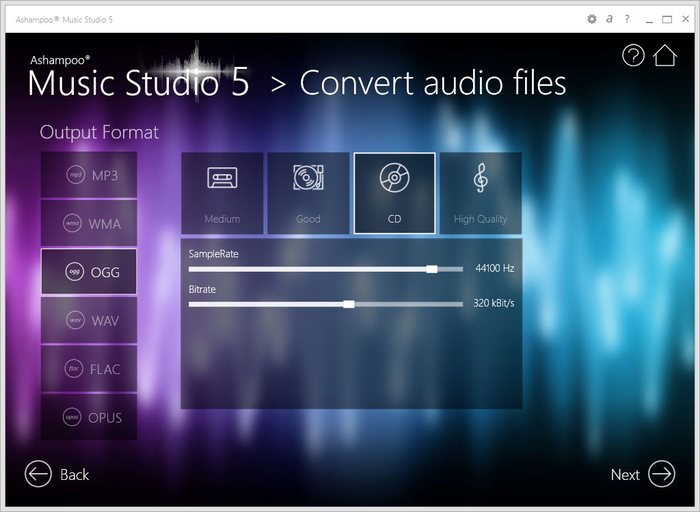Pick the CD quality preset tile
Viewport: 700px width, 512px height.
[395, 193]
